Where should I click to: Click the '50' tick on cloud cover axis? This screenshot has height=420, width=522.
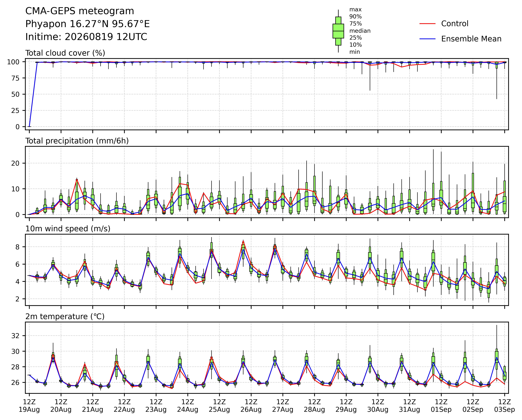tap(15, 94)
